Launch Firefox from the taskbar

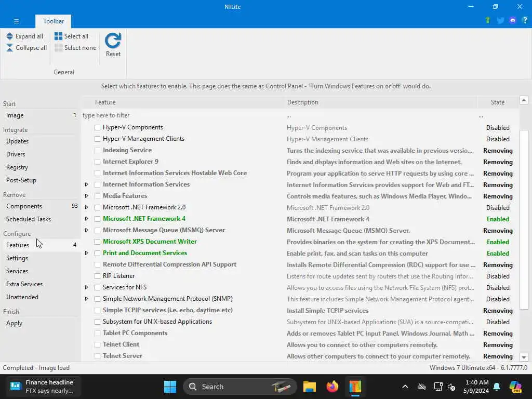(332, 387)
